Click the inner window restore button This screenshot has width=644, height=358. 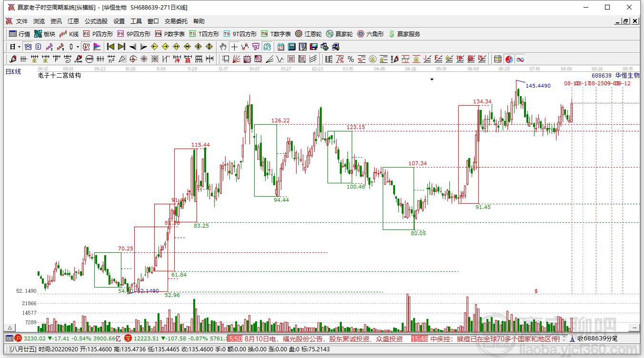click(x=625, y=21)
